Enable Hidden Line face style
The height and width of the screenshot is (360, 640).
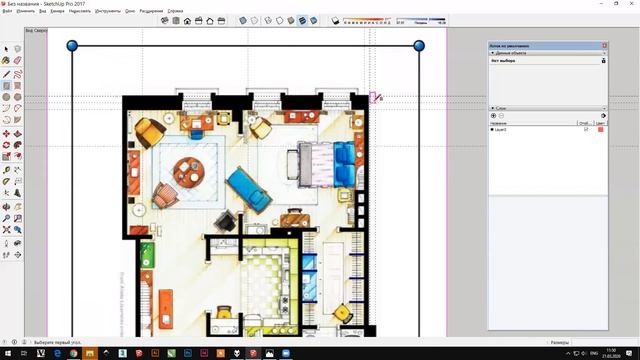[280, 20]
